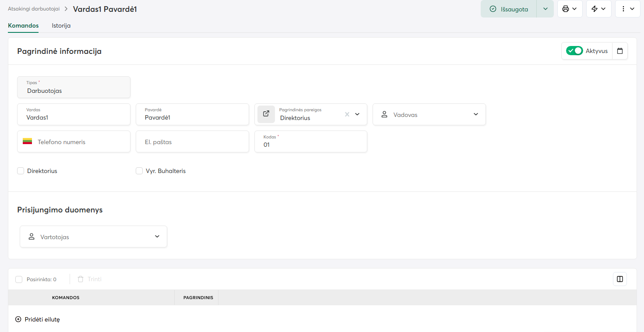Viewport: 644px width, 332px height.
Task: Check the Direktorius checkbox
Action: coord(21,171)
